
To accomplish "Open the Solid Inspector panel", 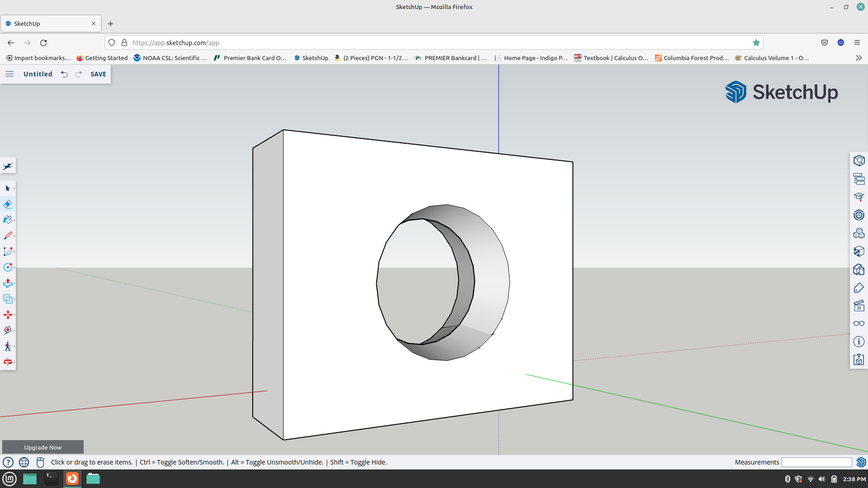I will pyautogui.click(x=859, y=360).
